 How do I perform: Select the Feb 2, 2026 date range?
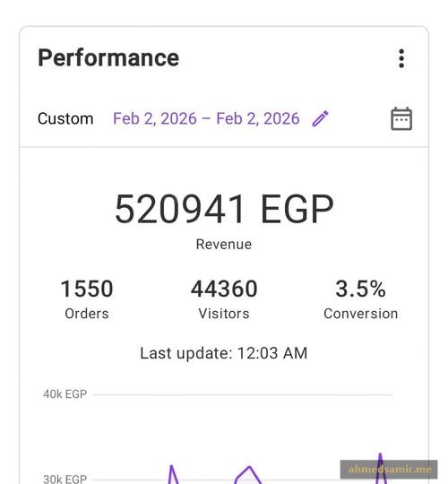(x=206, y=119)
